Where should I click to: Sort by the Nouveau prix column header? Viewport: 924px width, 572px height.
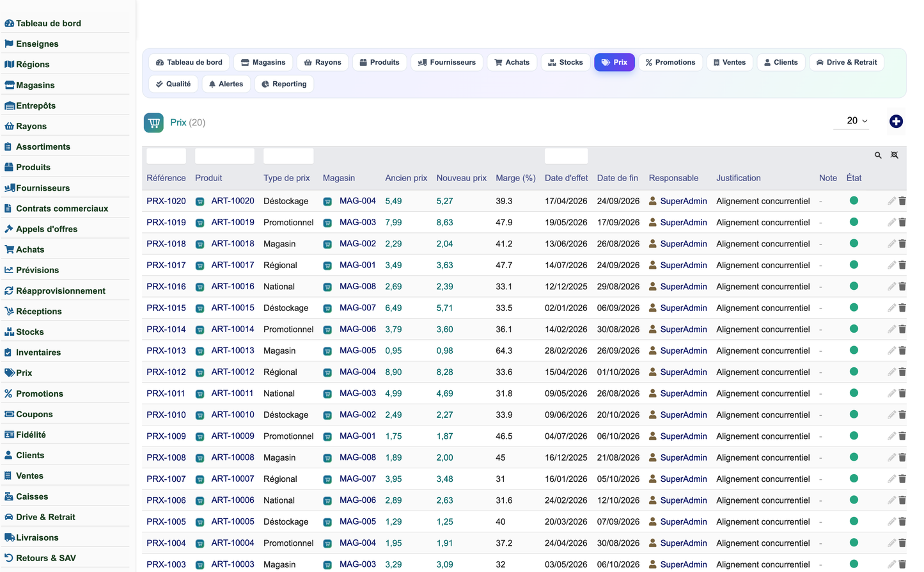pyautogui.click(x=462, y=178)
